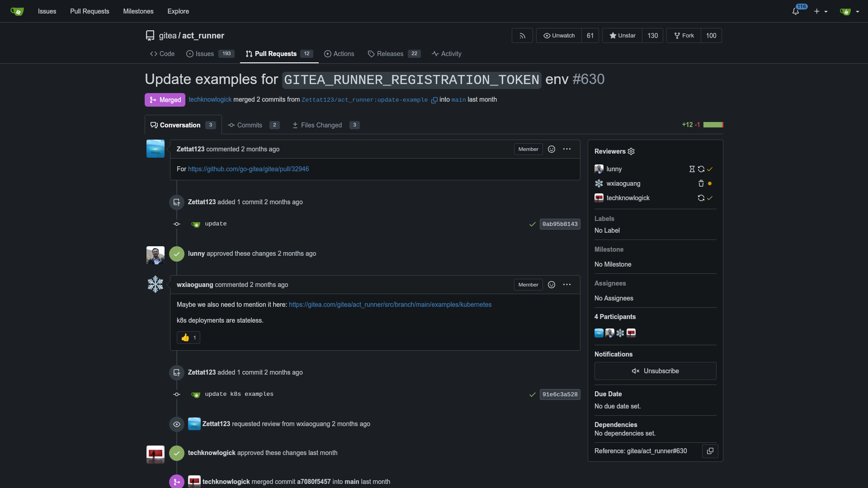Open the notifications bell

pos(796,11)
